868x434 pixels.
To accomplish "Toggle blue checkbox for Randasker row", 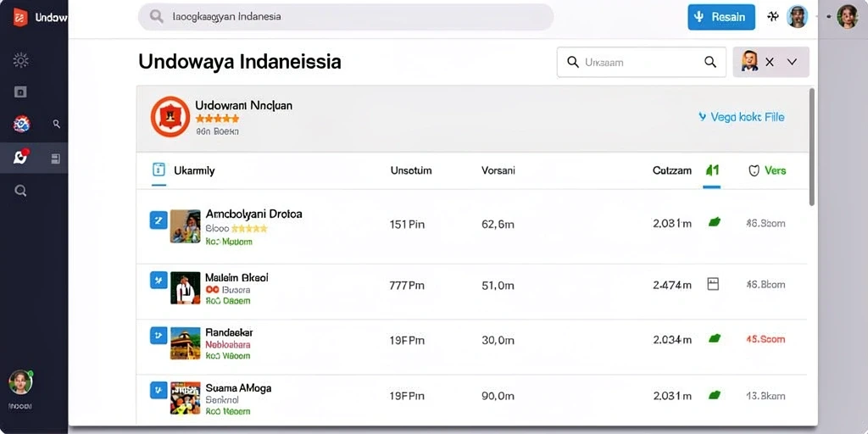I will pos(159,335).
